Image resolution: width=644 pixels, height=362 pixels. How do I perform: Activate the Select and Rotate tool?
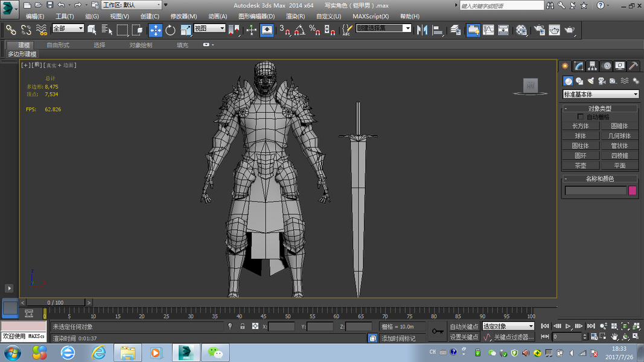[170, 30]
